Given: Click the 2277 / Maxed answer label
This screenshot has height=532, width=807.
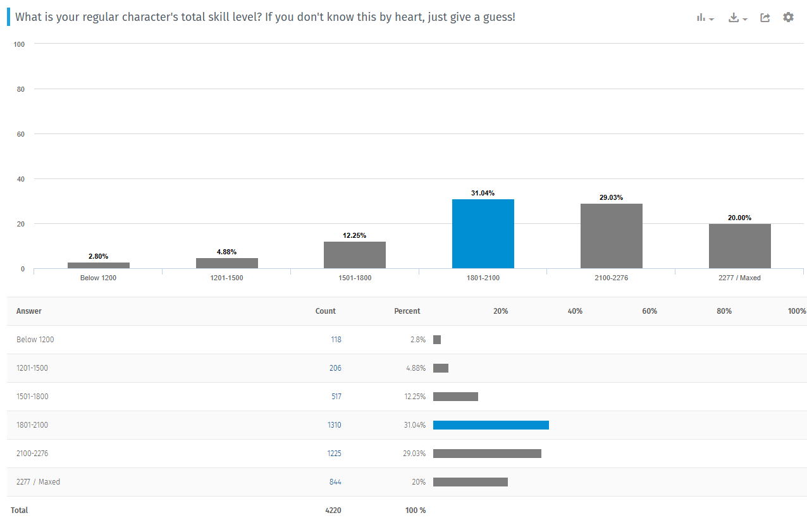Looking at the screenshot, I should [x=39, y=482].
